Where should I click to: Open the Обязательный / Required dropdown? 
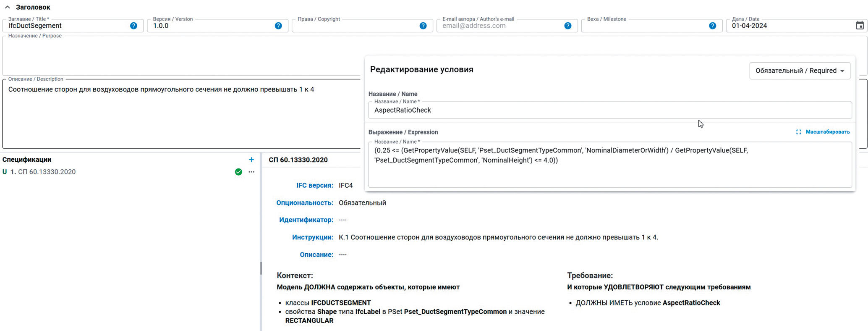[799, 71]
